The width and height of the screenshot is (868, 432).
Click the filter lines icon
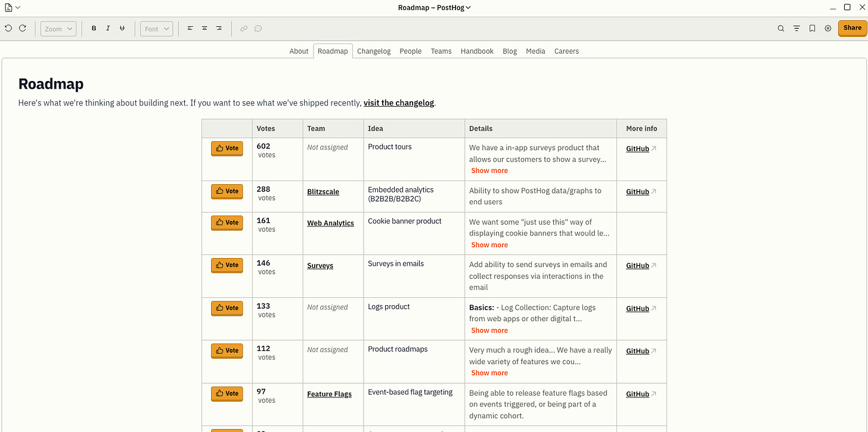click(x=796, y=29)
